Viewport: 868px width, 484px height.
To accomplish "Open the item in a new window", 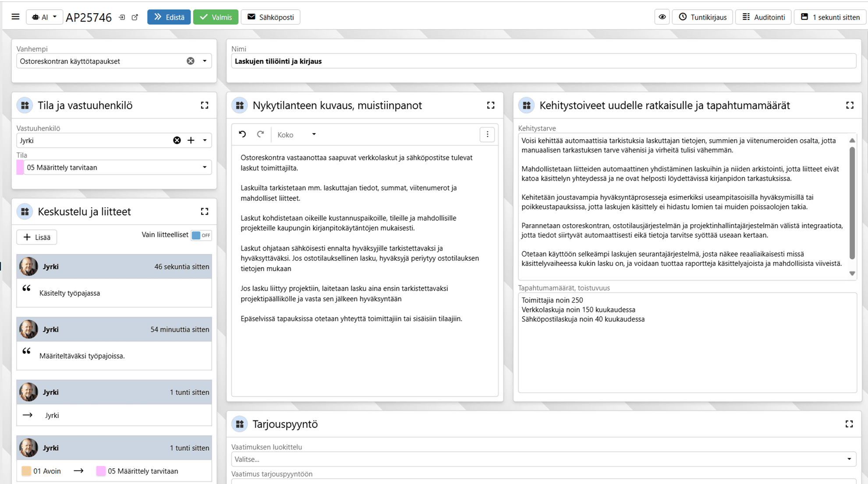I will 135,18.
